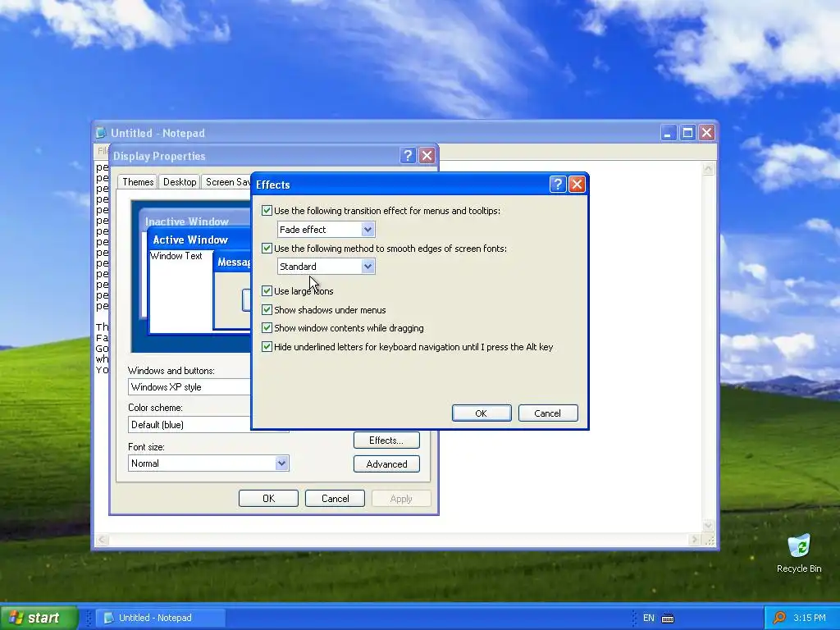Image resolution: width=840 pixels, height=630 pixels.
Task: Click OK in the Effects dialog
Action: click(x=481, y=413)
